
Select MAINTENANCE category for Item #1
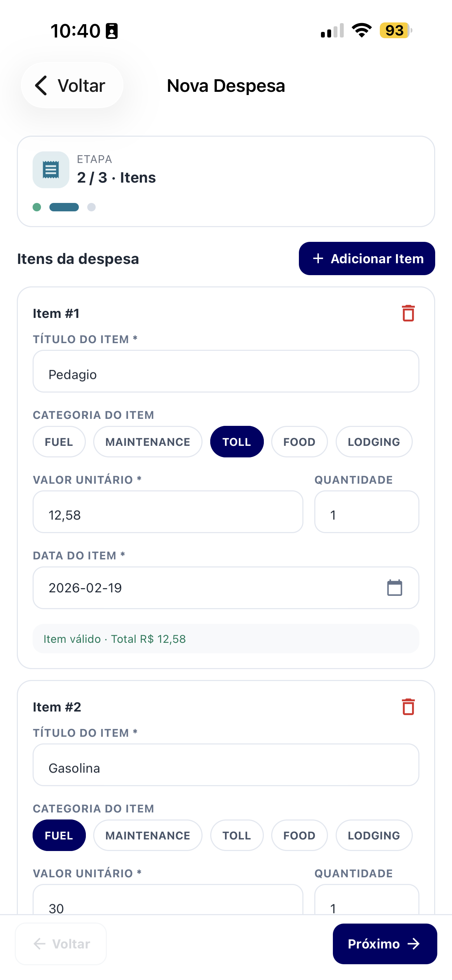148,442
